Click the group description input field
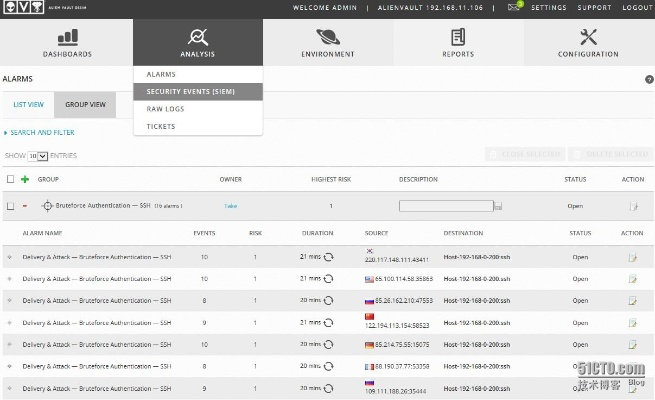This screenshot has height=400, width=655. point(445,206)
